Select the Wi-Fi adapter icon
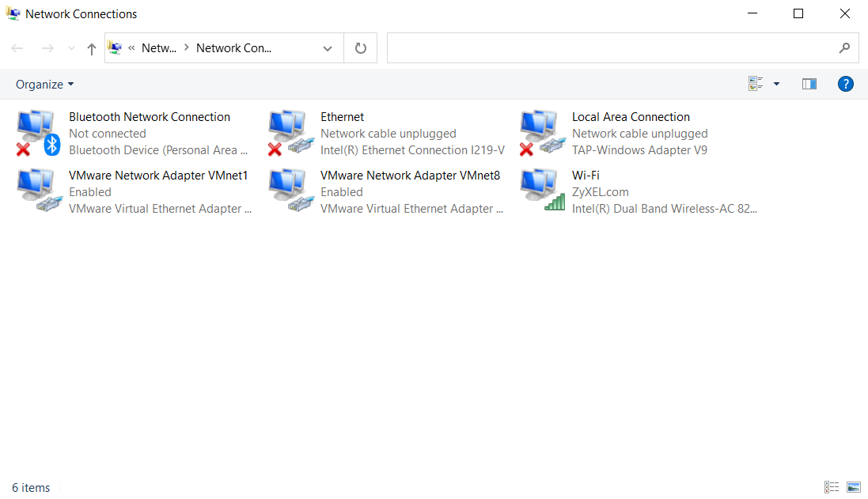This screenshot has height=499, width=868. point(543,191)
